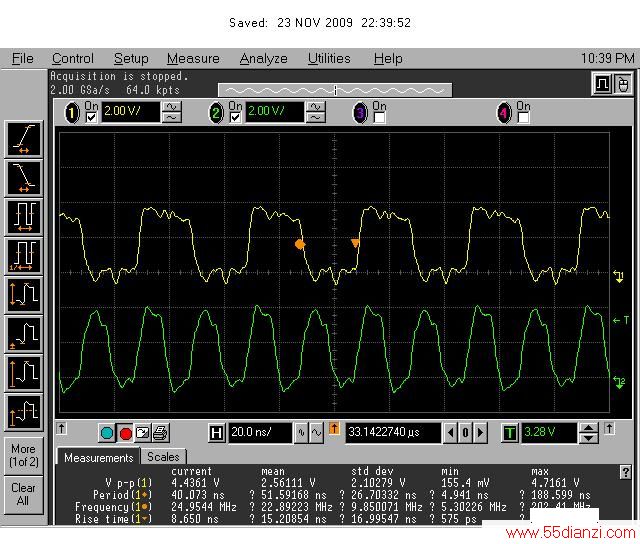The image size is (640, 544).
Task: Click the red Stop acquisition button
Action: coord(125,433)
